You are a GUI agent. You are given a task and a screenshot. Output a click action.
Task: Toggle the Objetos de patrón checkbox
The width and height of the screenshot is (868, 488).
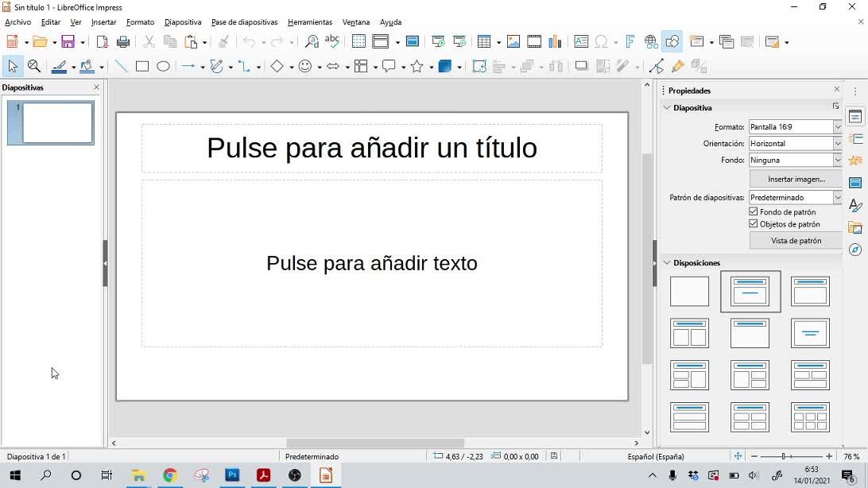pos(754,224)
